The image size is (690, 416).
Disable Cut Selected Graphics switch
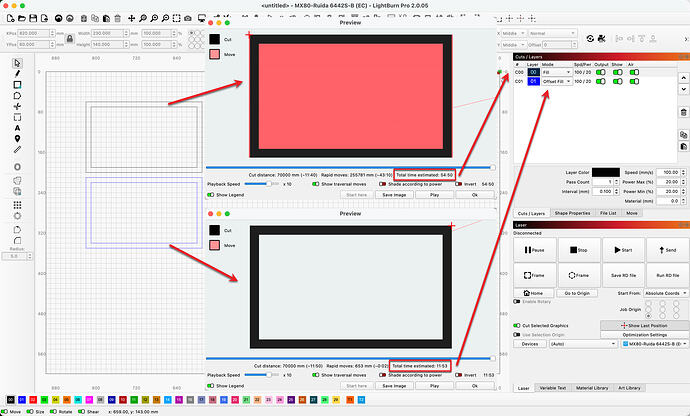pyautogui.click(x=516, y=325)
